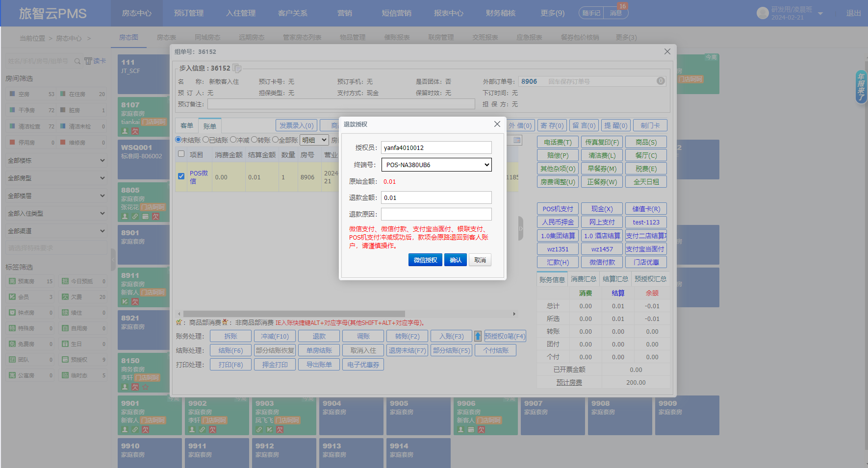Expand the 全部房型 dropdown
This screenshot has width=868, height=468.
56,178
